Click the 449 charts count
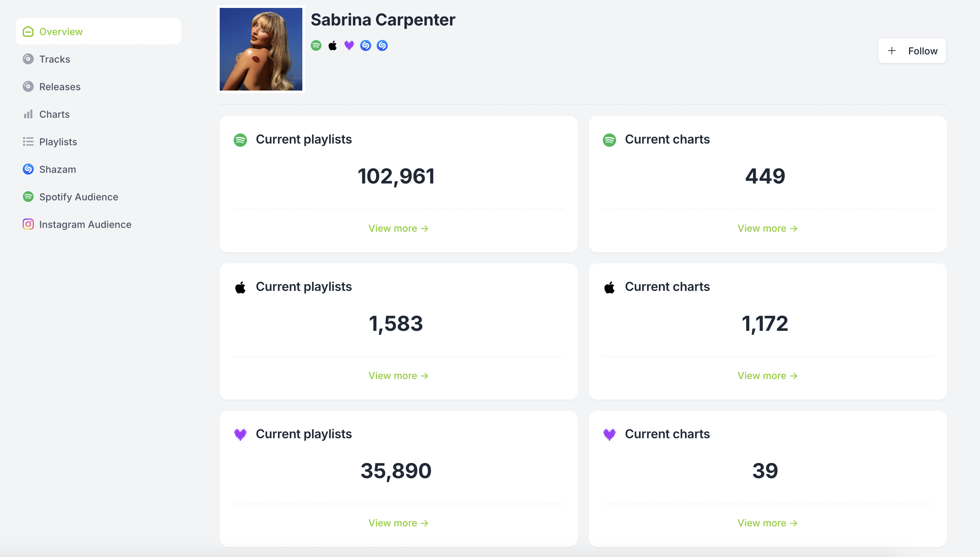980x557 pixels. 765,176
